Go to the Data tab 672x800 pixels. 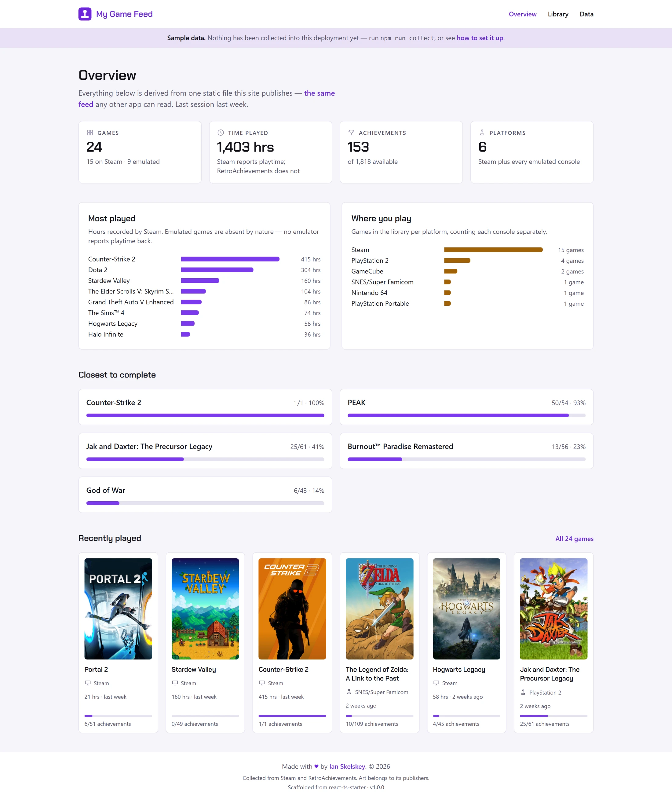586,14
